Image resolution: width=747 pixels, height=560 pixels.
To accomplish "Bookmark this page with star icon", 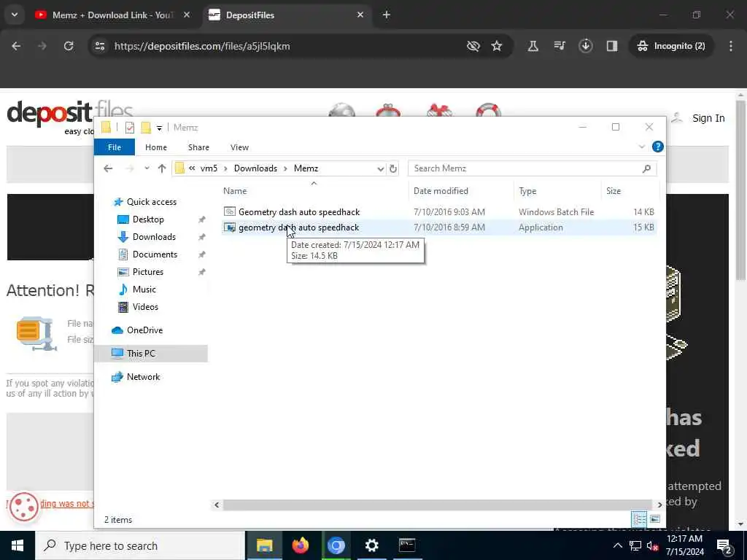I will [x=496, y=46].
